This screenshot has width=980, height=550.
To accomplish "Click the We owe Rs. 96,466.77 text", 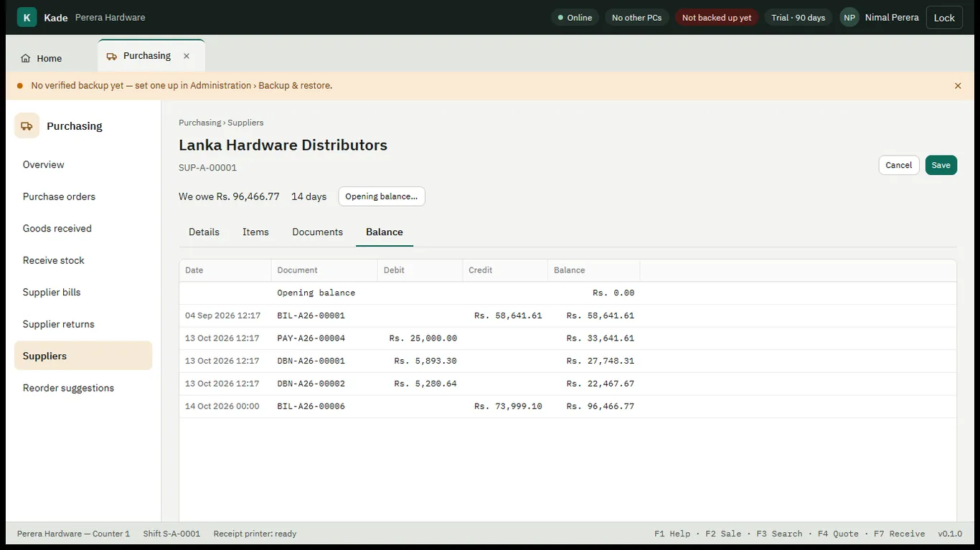I will [229, 196].
